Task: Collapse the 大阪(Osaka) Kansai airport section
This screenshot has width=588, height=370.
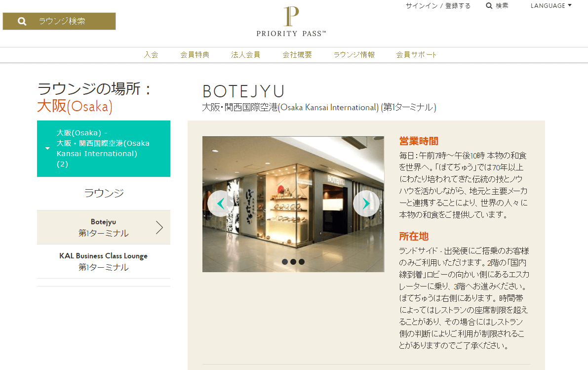Action: point(104,149)
